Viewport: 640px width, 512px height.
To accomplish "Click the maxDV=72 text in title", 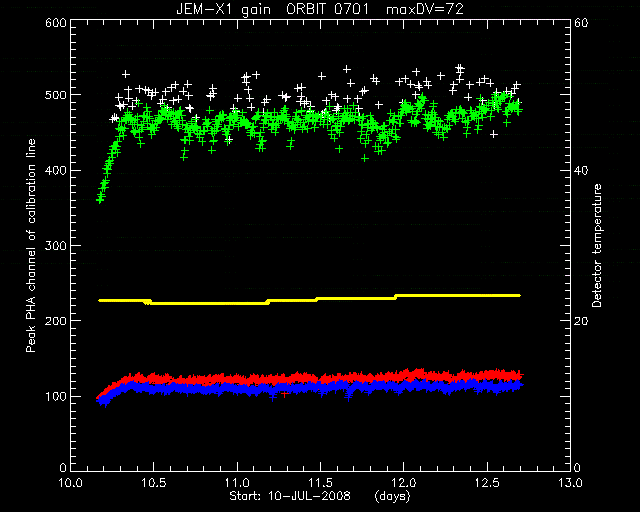I will [x=424, y=9].
